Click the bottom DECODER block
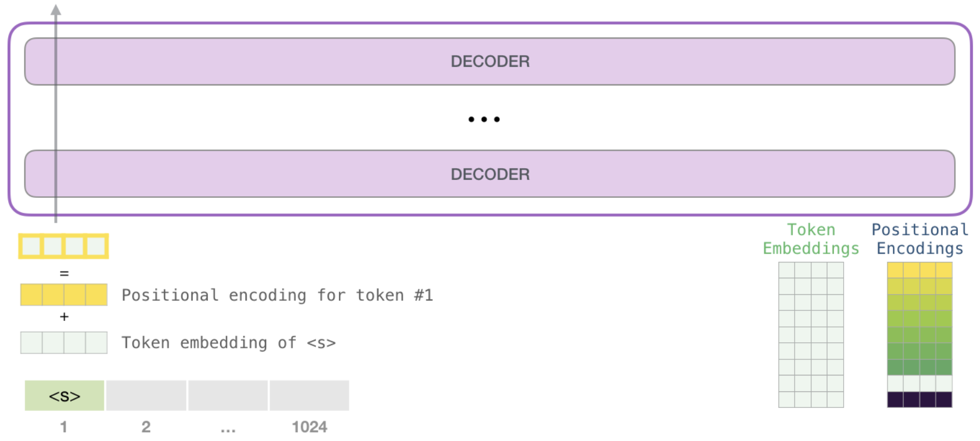This screenshot has height=441, width=980. pyautogui.click(x=490, y=174)
